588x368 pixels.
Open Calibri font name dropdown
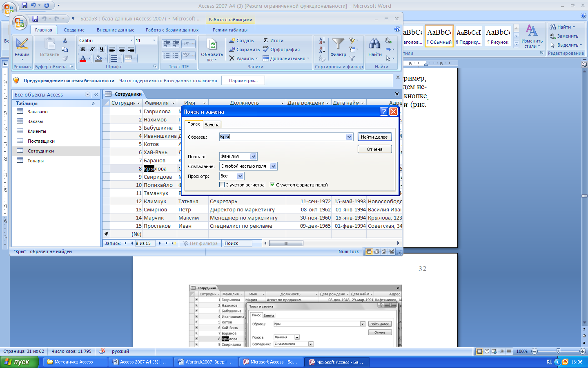[x=131, y=40]
